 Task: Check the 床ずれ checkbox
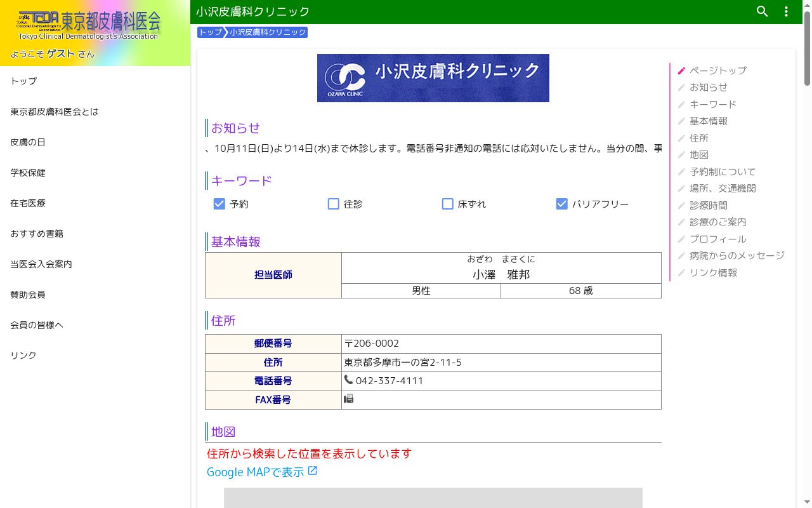pyautogui.click(x=448, y=204)
